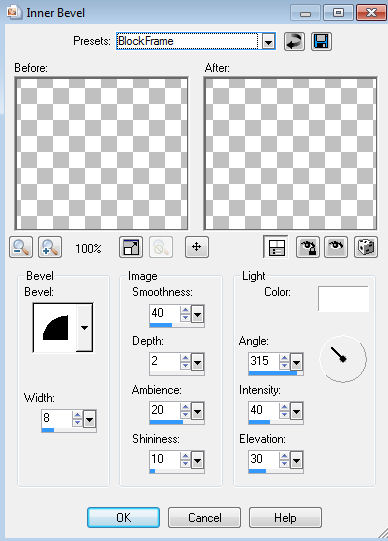Randomize parameters with the dice icon
Image resolution: width=388 pixels, height=541 pixels.
coord(366,247)
